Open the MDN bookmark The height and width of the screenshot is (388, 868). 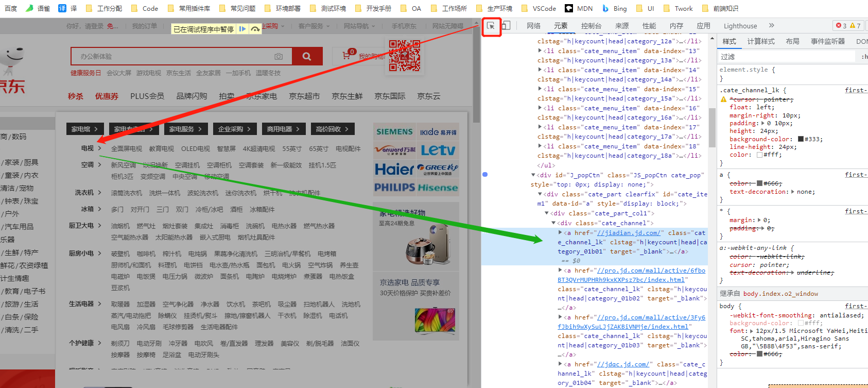coord(579,8)
